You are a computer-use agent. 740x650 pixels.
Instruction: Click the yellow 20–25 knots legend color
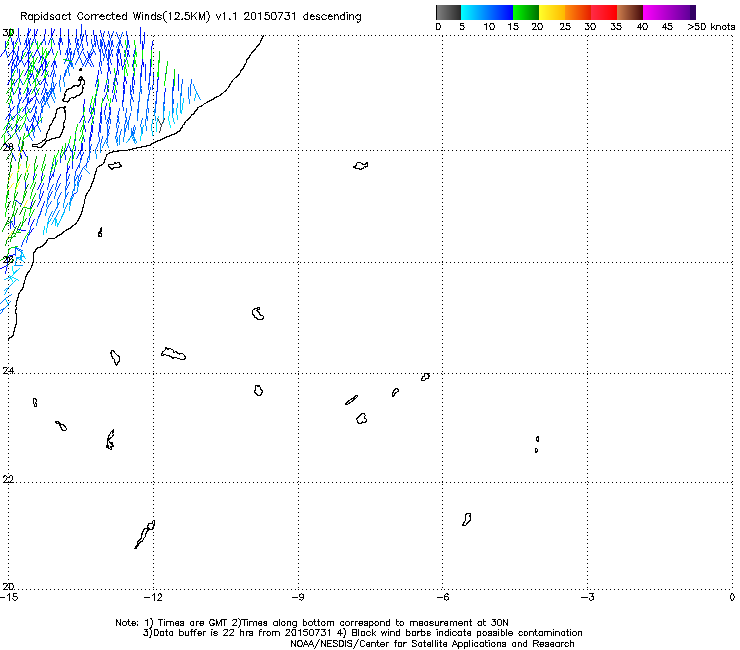pyautogui.click(x=552, y=13)
